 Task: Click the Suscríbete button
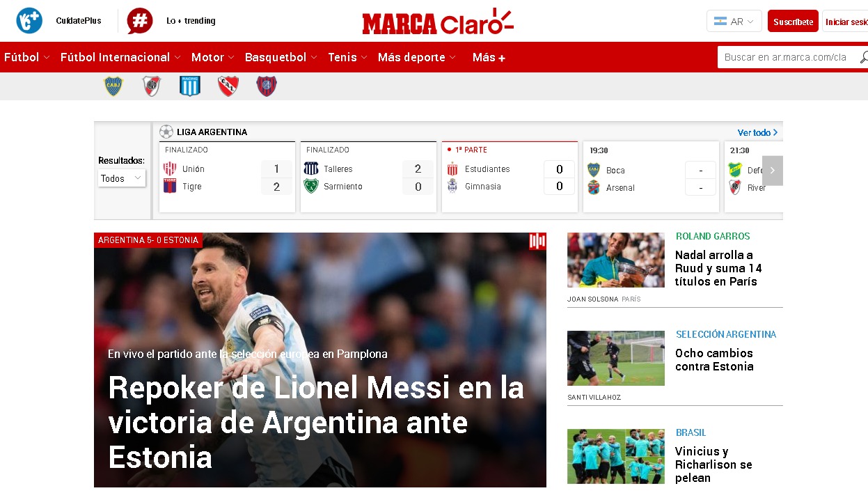tap(793, 22)
